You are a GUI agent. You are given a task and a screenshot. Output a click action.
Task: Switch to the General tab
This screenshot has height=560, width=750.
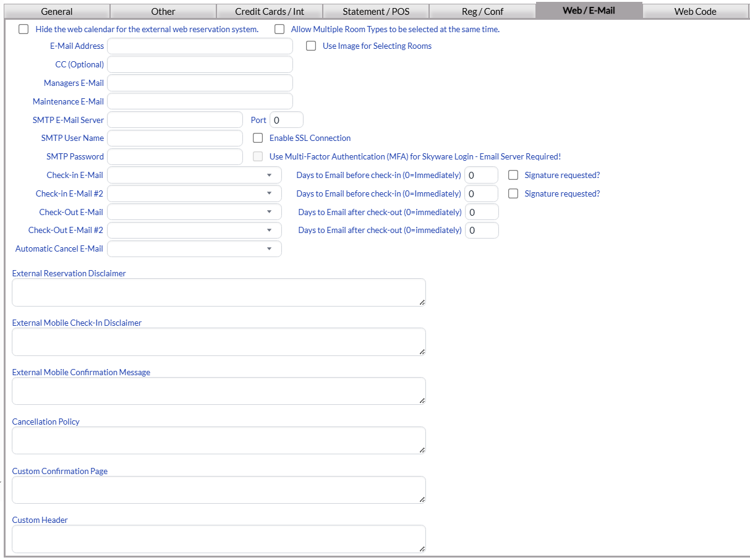click(x=57, y=11)
